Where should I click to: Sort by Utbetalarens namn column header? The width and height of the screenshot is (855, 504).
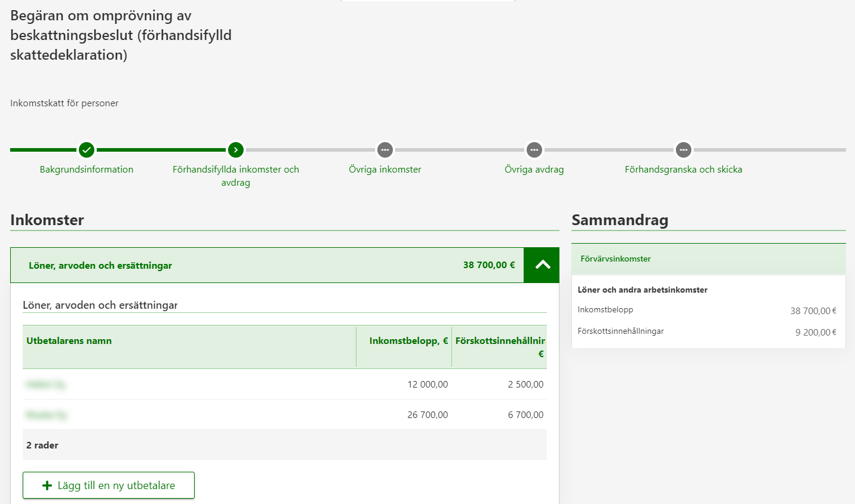pyautogui.click(x=69, y=341)
